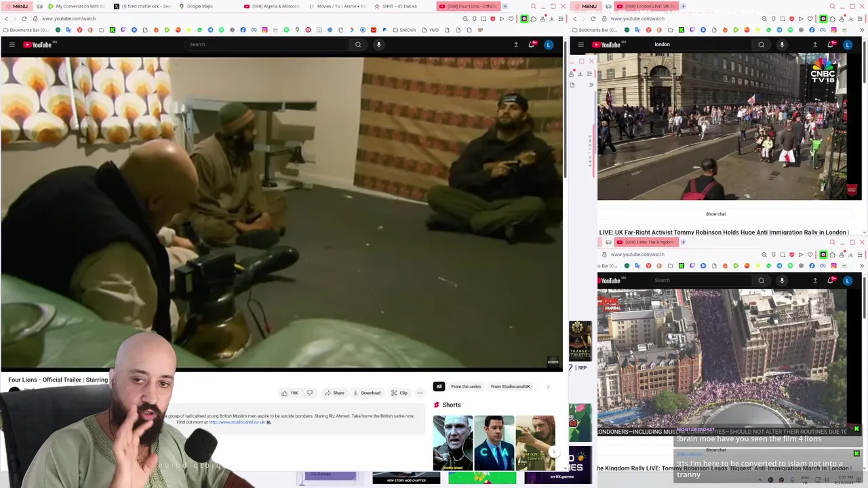The height and width of the screenshot is (488, 868).
Task: Select the From StudiocanalUK chip
Action: point(510,386)
